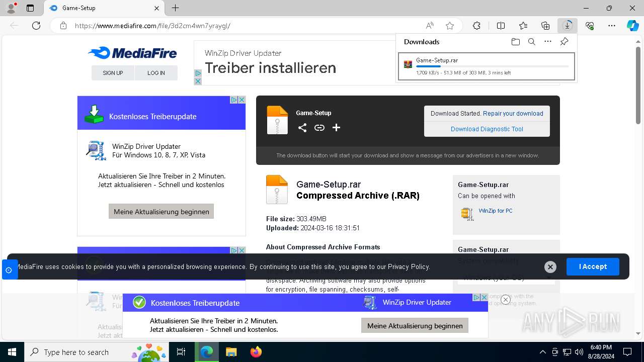Screen dimensions: 644x362
Task: Go to the MediaFire logo homepage
Action: point(132,53)
